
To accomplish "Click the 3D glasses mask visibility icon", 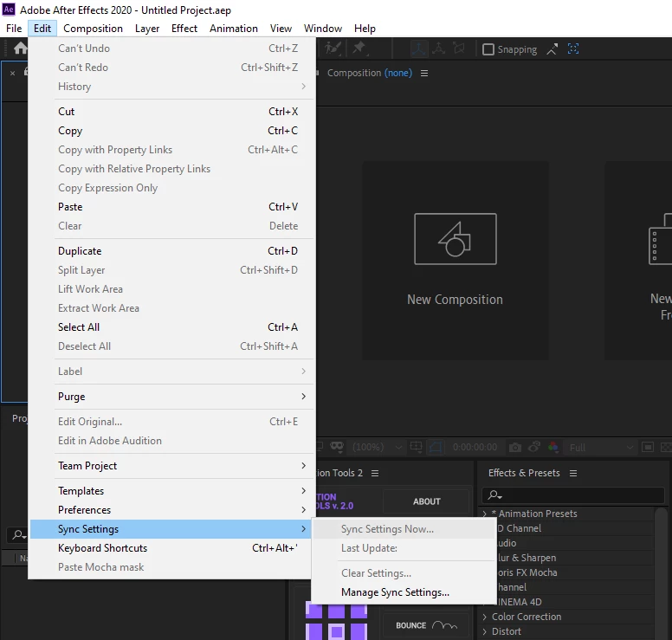I will pos(337,447).
